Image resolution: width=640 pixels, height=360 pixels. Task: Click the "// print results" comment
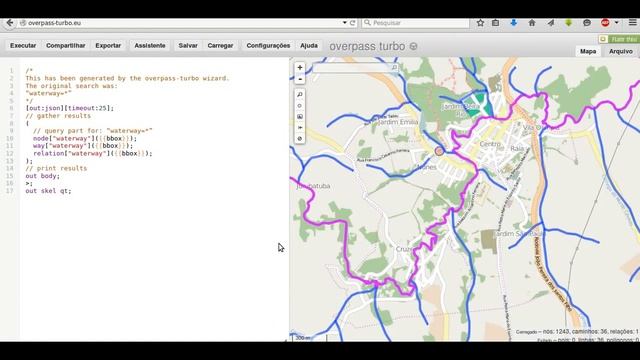56,168
